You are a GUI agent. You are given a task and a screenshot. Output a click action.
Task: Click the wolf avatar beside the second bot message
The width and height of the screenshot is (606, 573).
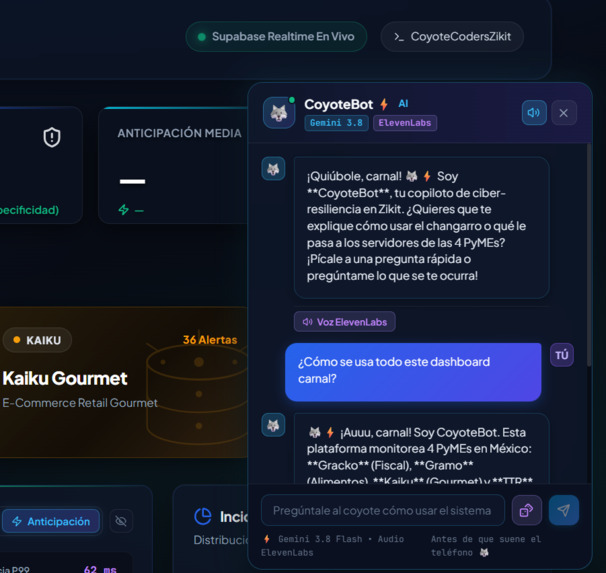point(273,425)
